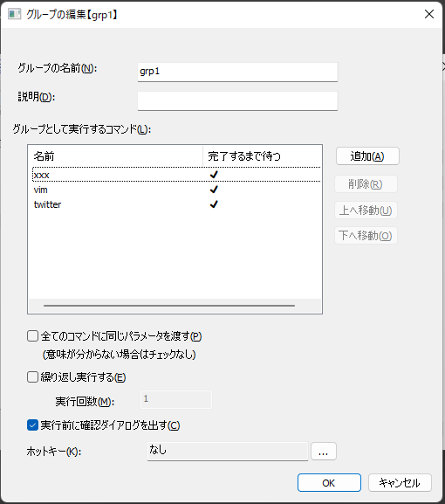This screenshot has width=445, height=504.
Task: Click the horizontal scrollbar in command list
Action: 169,306
